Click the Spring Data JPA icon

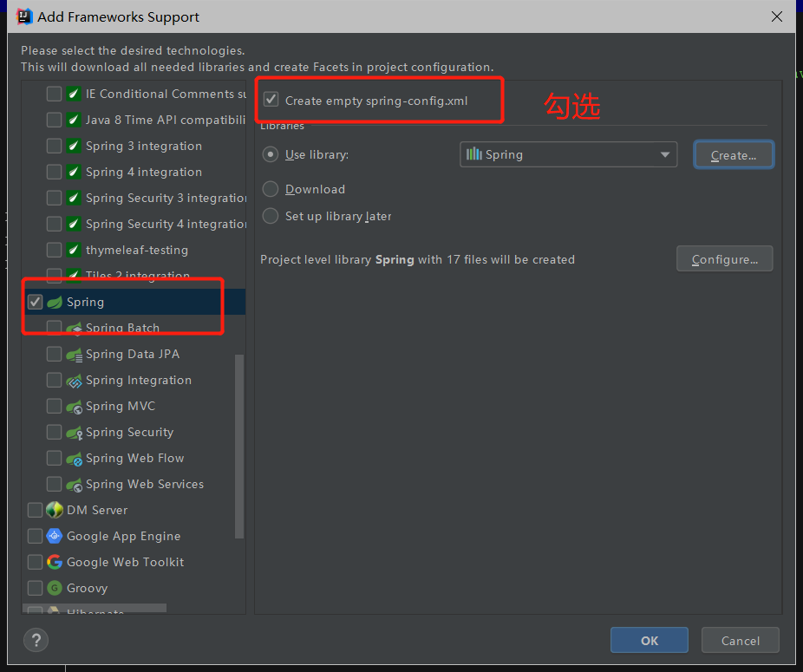[x=75, y=355]
